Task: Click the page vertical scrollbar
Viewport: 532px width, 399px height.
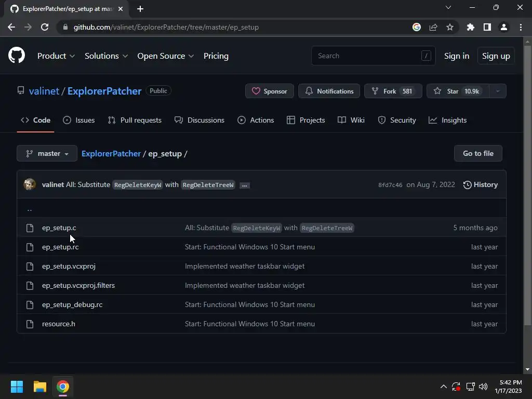Action: point(527,185)
